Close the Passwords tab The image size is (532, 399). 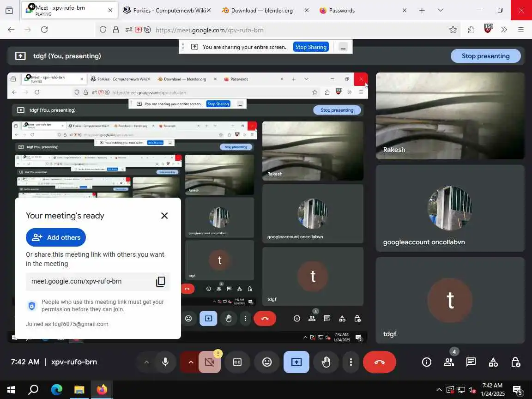coord(405,11)
